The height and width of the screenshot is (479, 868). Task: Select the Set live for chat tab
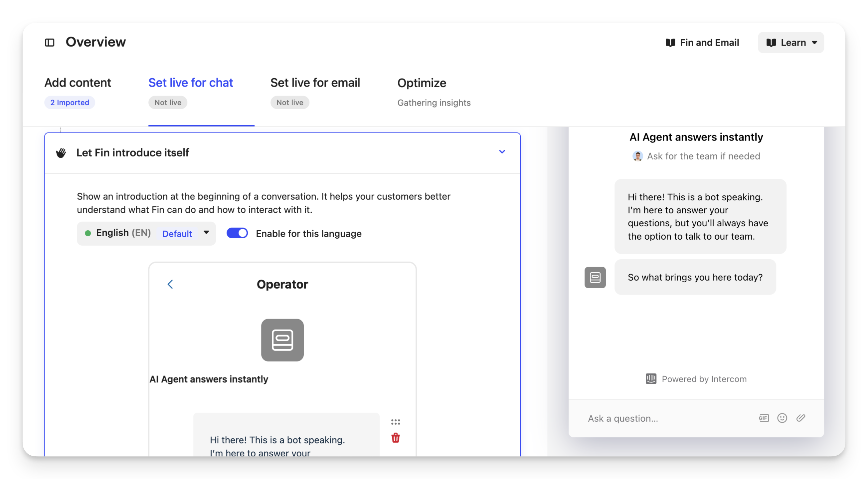(x=191, y=83)
